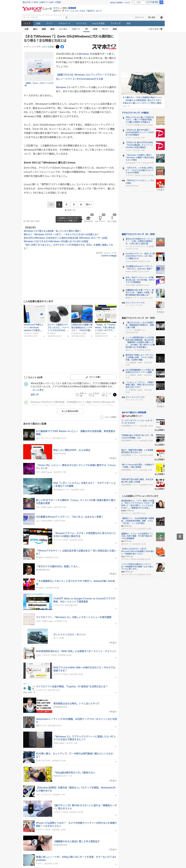Image resolution: width=186 pixels, height=868 pixels.
Task: Select the みんなの意見 nav tab
Action: pyautogui.click(x=99, y=24)
